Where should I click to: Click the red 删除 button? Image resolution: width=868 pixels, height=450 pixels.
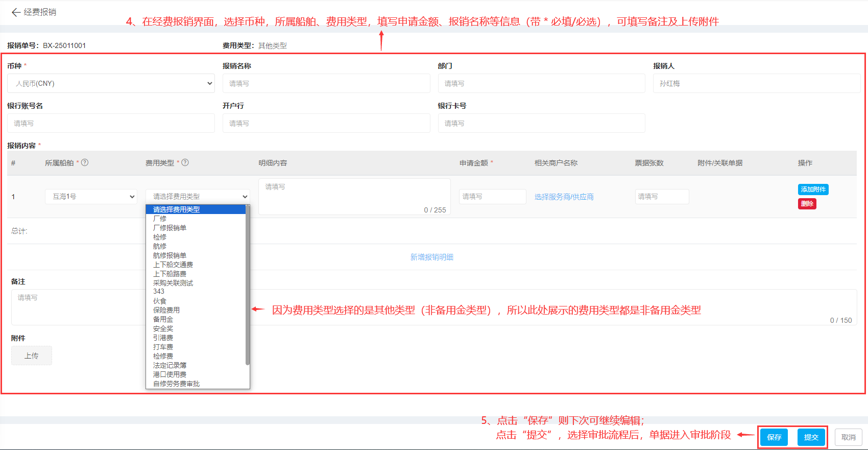pyautogui.click(x=807, y=204)
